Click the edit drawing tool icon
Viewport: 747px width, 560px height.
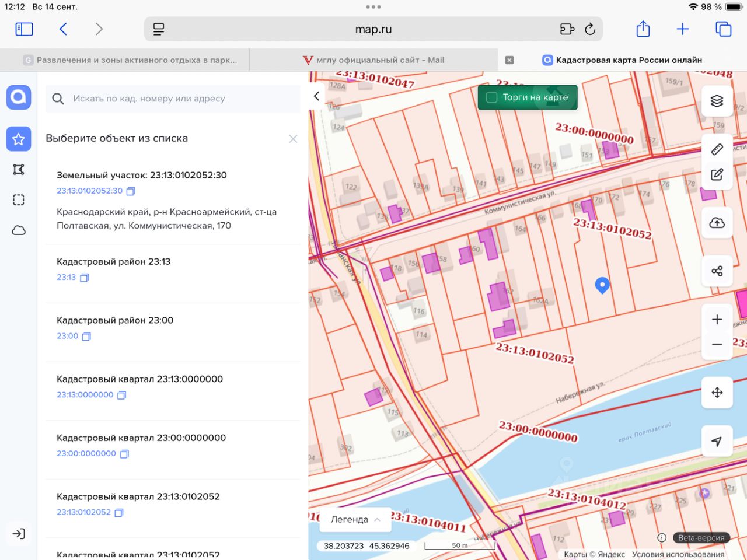pyautogui.click(x=717, y=174)
